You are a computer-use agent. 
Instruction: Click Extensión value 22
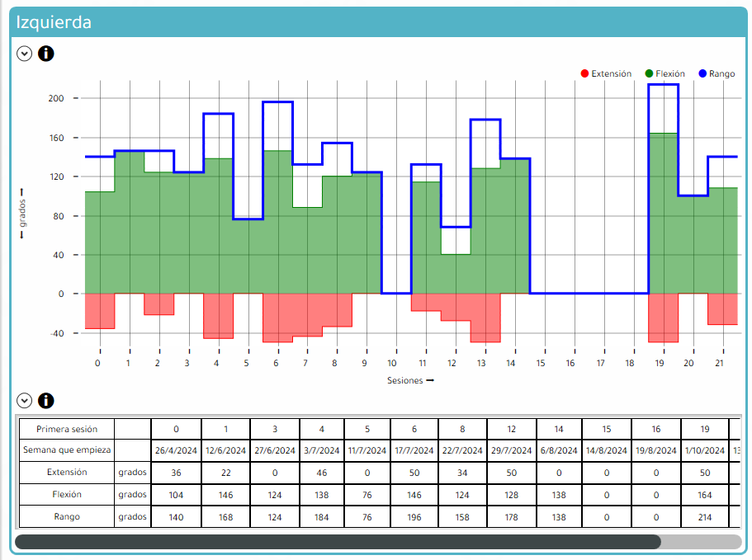tap(226, 473)
